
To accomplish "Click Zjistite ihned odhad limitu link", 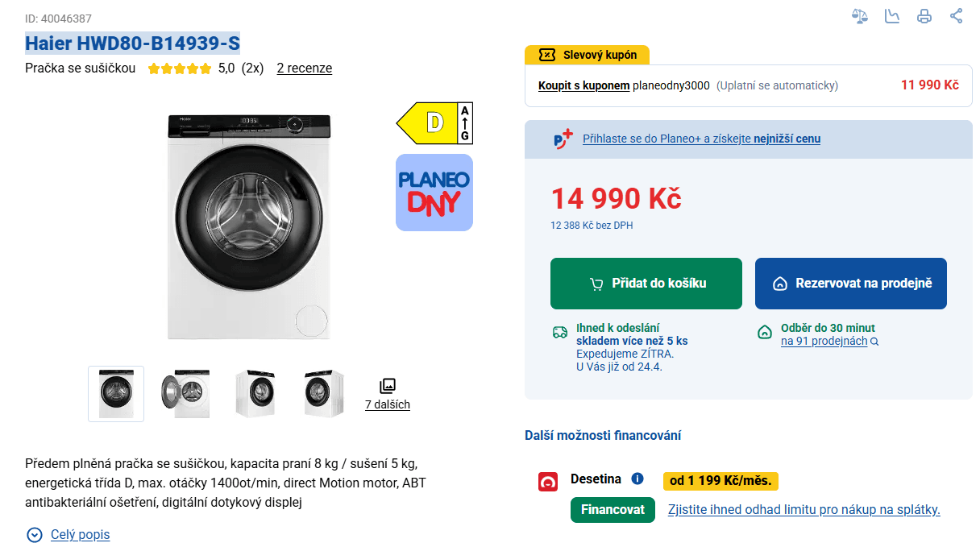I will point(804,510).
